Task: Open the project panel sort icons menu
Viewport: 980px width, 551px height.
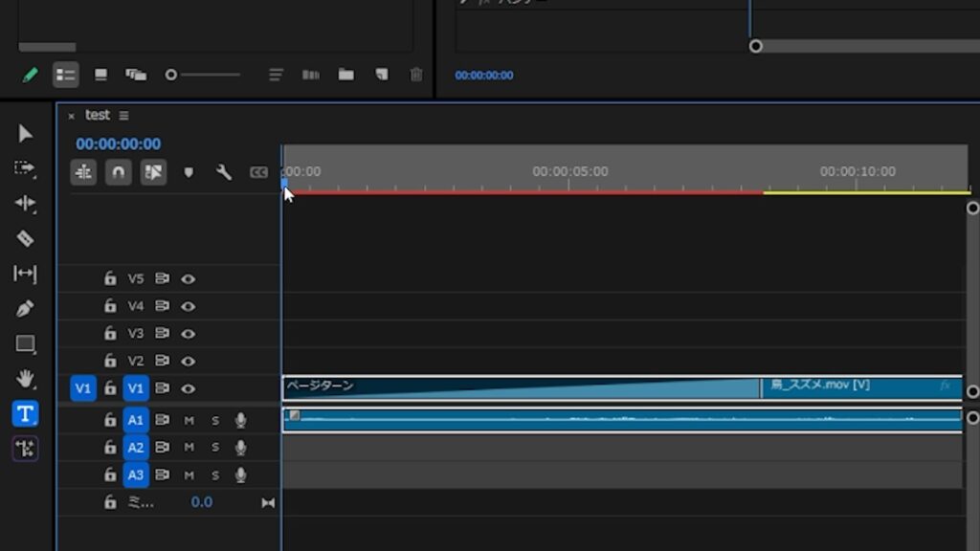Action: [x=276, y=75]
